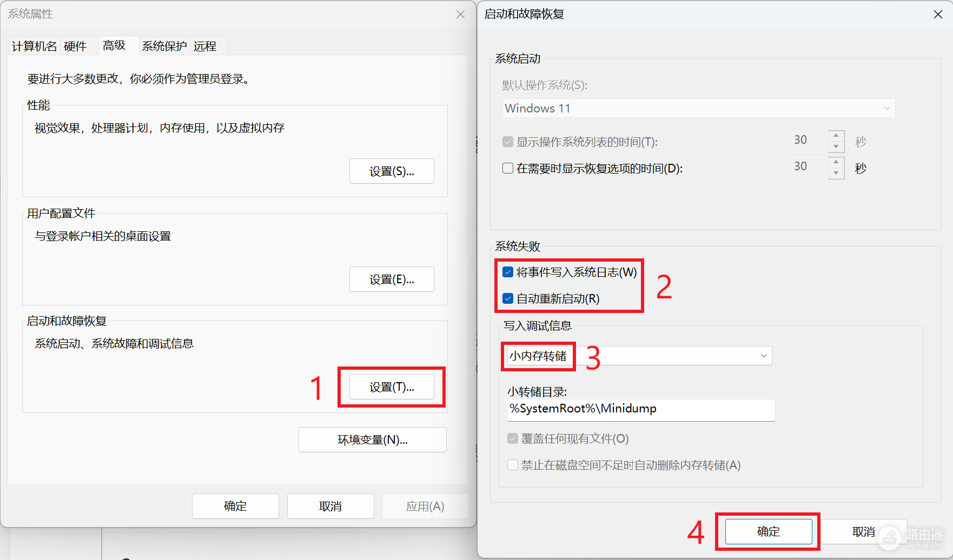
Task: Increase OS list display time spinner
Action: click(x=836, y=136)
